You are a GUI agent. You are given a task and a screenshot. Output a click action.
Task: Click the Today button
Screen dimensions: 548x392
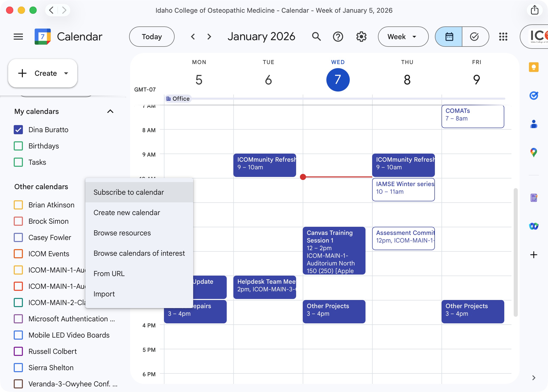pos(152,37)
